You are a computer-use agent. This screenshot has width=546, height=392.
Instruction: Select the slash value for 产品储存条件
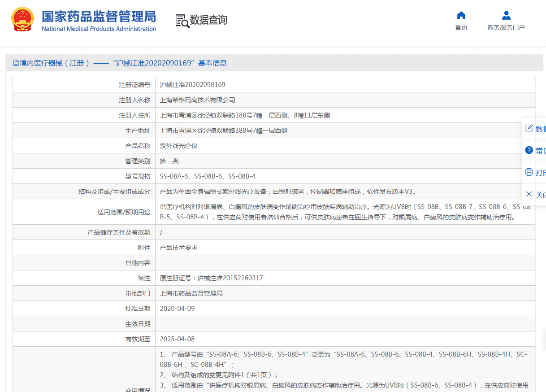point(161,232)
